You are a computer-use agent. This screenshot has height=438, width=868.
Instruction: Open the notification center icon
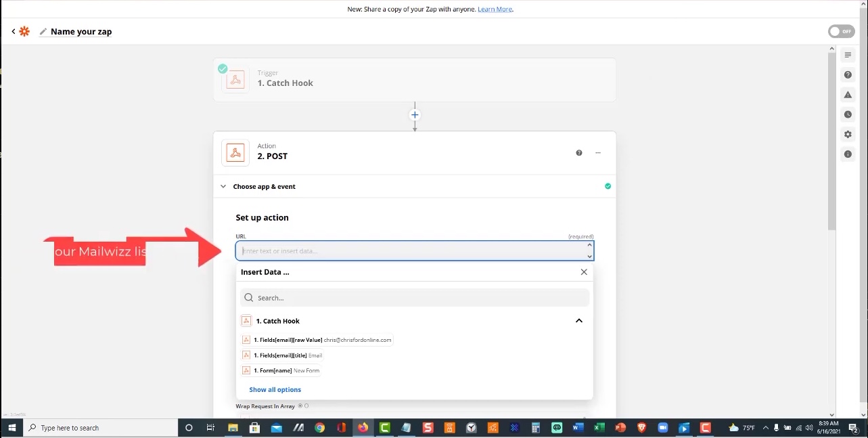coord(854,428)
